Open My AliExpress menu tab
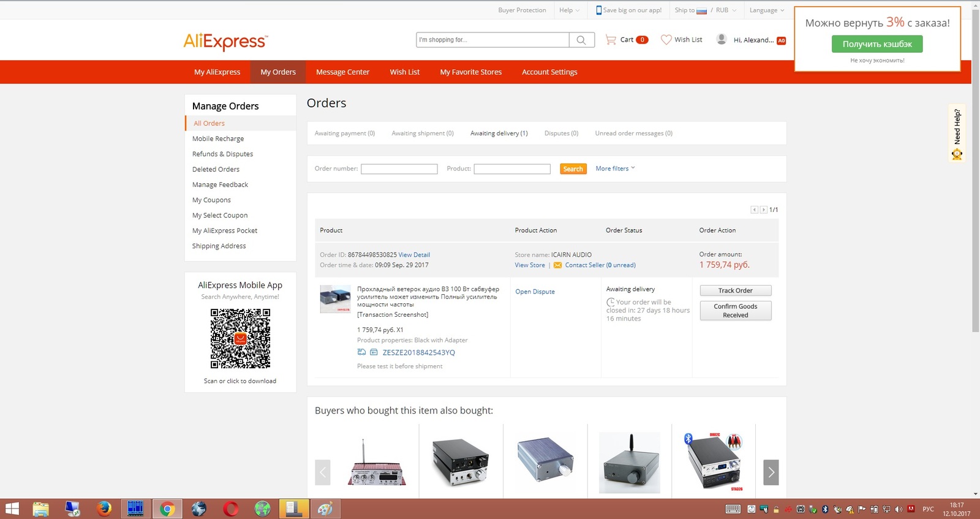The height and width of the screenshot is (519, 980). 217,72
